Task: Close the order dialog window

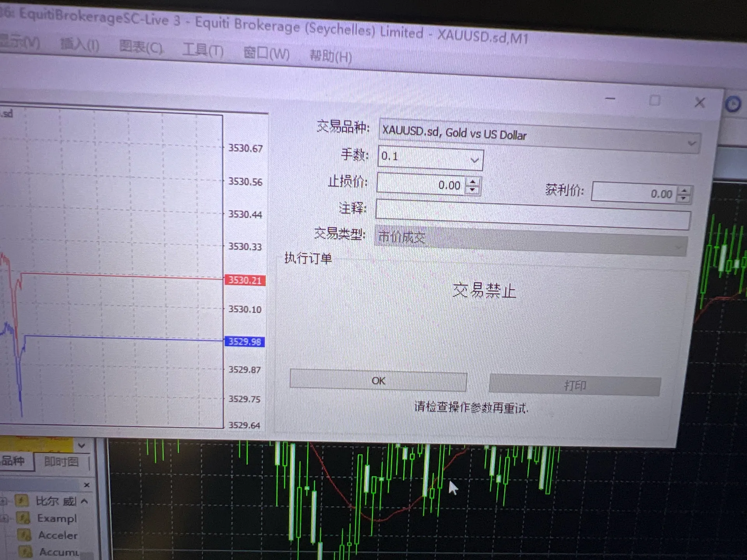Action: [700, 103]
